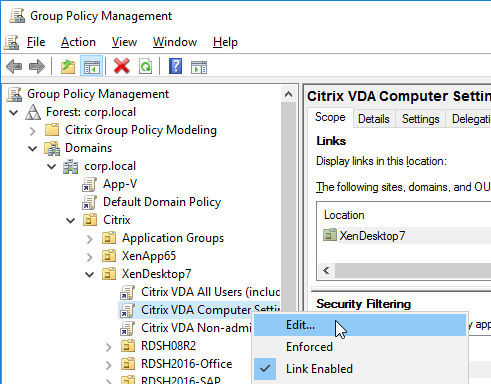Viewport: 491px width, 384px height.
Task: Click the RDSH2016-Office OU folder icon
Action: coord(128,364)
